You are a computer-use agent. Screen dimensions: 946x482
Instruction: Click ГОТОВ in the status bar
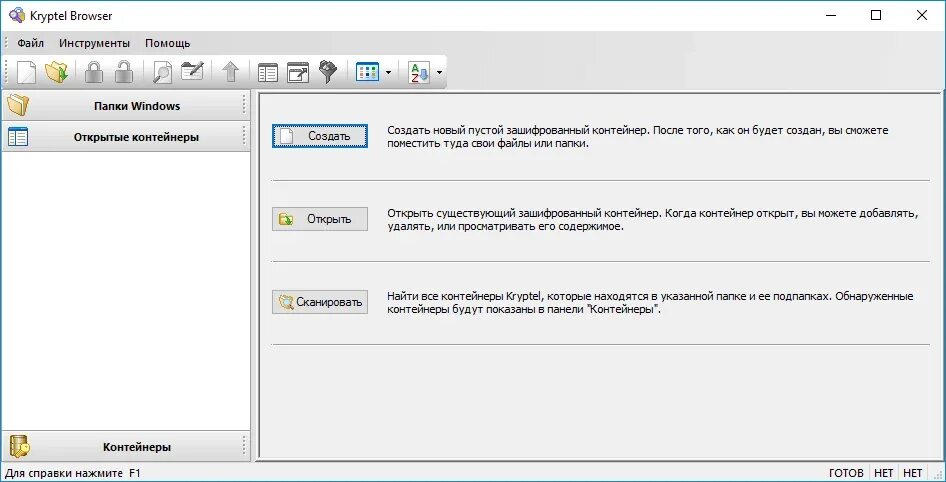846,473
